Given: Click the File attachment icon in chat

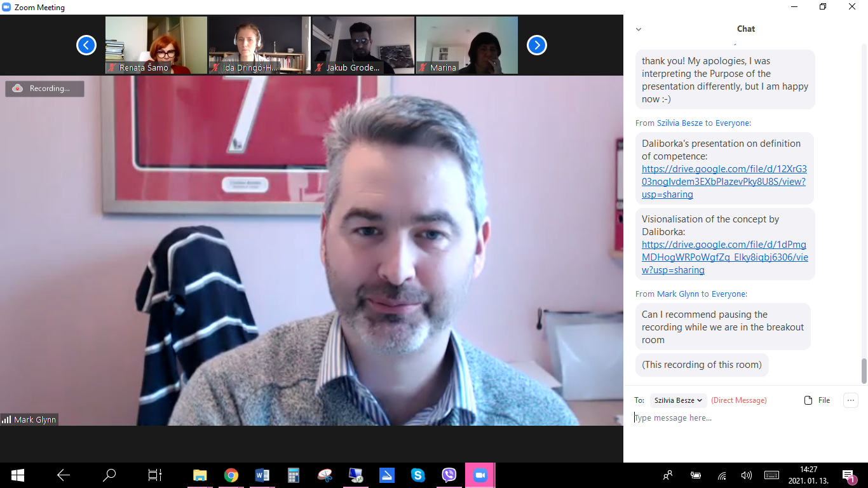Looking at the screenshot, I should [817, 400].
